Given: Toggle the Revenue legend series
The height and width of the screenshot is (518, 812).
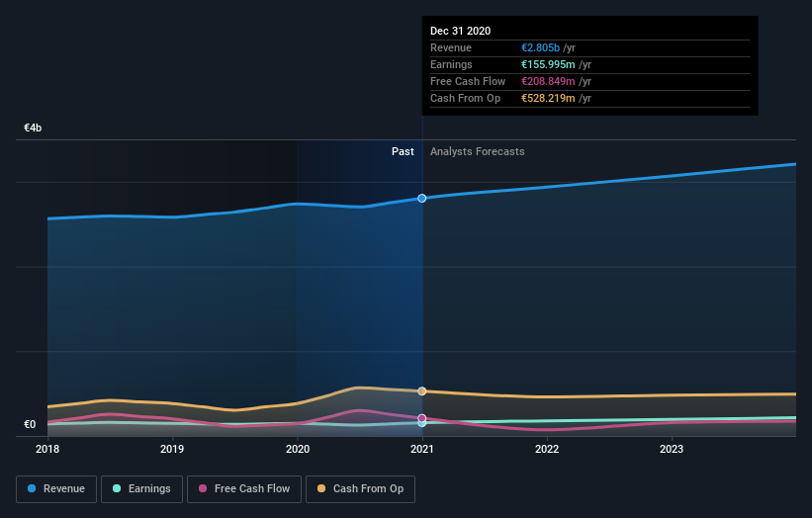Looking at the screenshot, I should (x=56, y=489).
